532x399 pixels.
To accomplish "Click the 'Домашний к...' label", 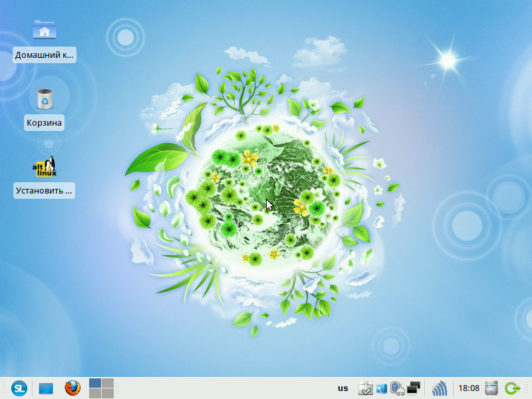I will (45, 55).
